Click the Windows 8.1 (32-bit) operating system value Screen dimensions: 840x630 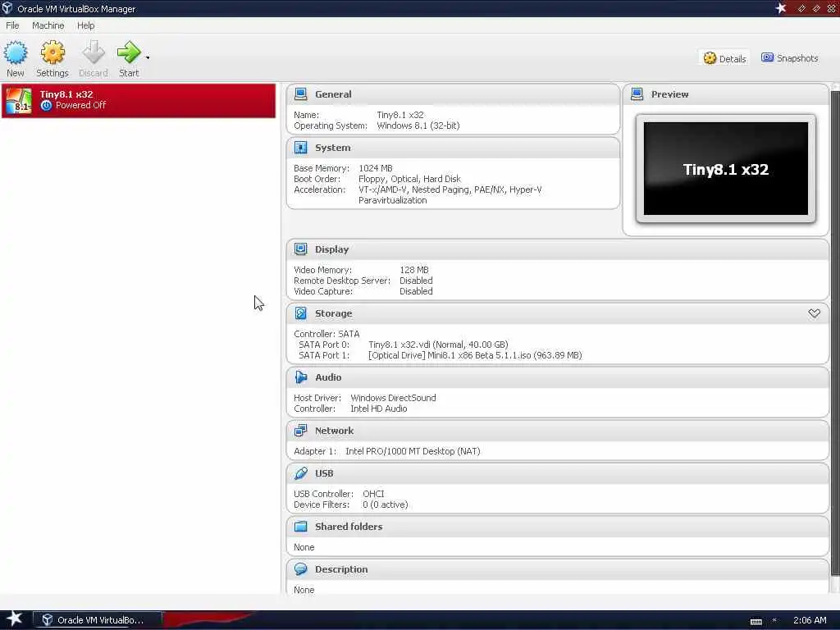pyautogui.click(x=418, y=126)
